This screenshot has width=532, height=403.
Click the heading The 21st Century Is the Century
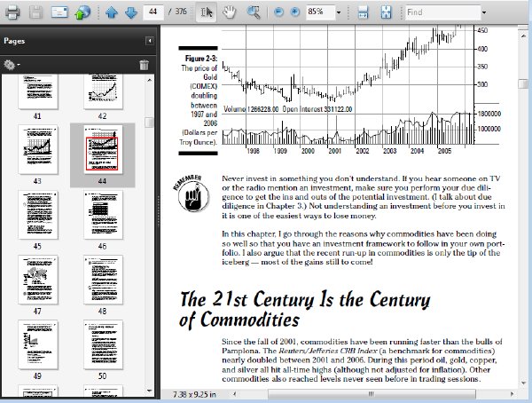[305, 300]
